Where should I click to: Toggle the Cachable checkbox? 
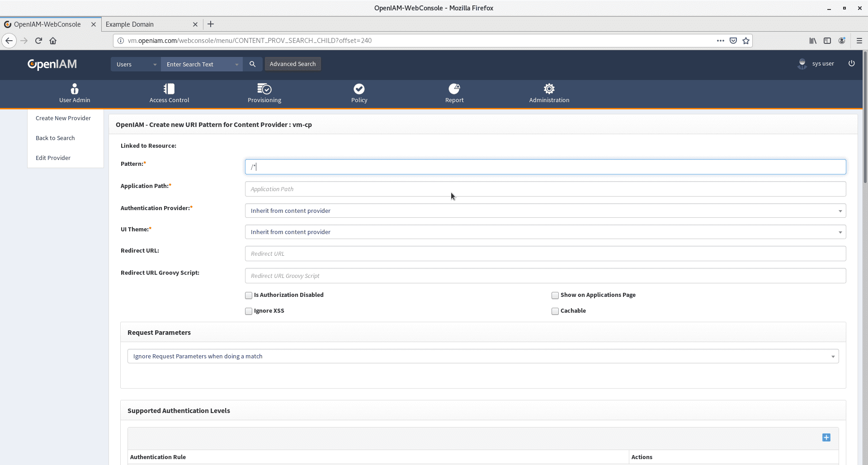coord(555,311)
